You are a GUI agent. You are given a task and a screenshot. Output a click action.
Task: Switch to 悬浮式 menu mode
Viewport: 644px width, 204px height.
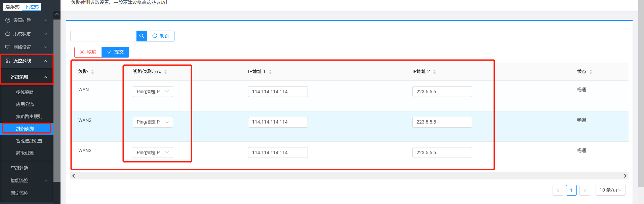12,7
